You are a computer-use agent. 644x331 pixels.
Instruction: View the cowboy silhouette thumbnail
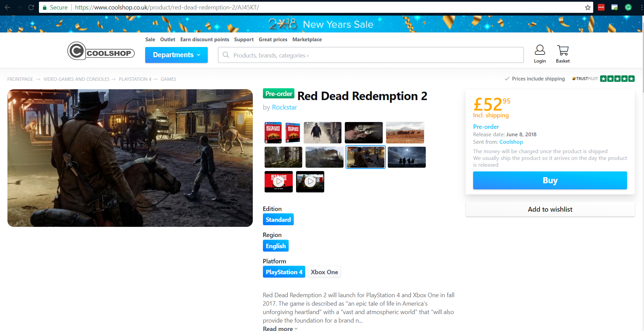(x=323, y=133)
